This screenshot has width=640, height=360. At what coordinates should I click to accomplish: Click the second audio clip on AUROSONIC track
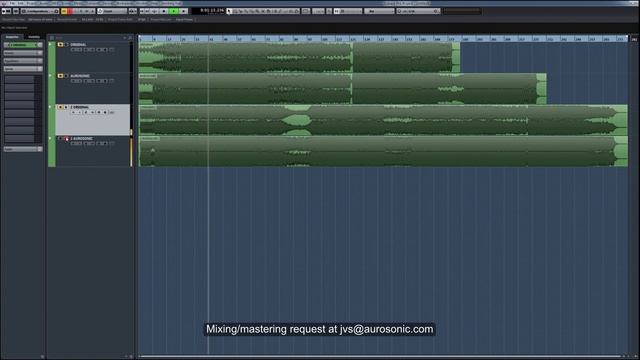point(449,89)
